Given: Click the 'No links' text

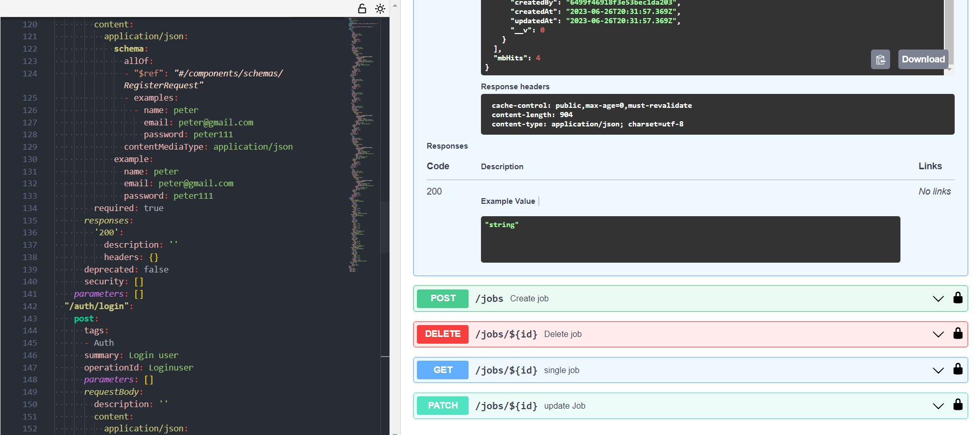Looking at the screenshot, I should point(935,191).
